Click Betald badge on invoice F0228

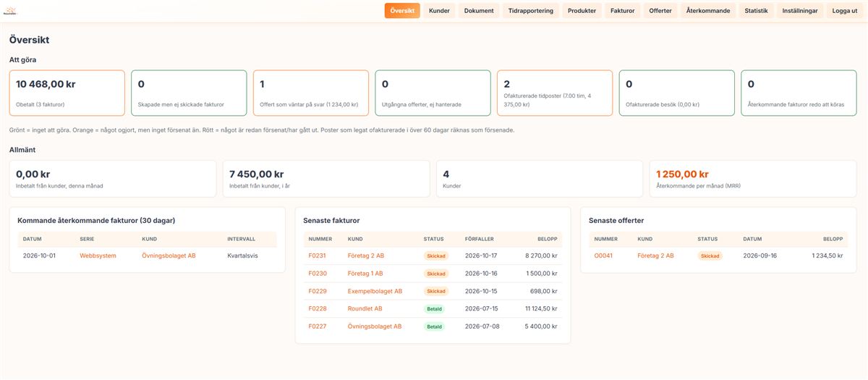[x=434, y=308]
